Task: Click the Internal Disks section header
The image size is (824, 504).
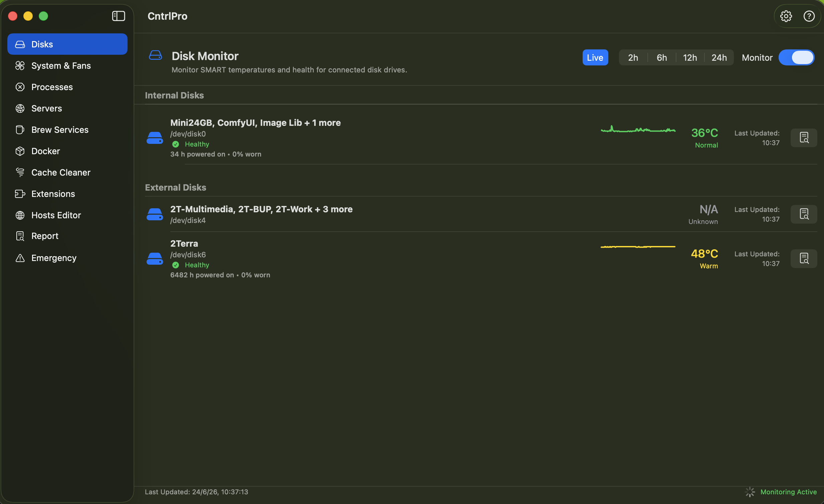Action: click(174, 95)
